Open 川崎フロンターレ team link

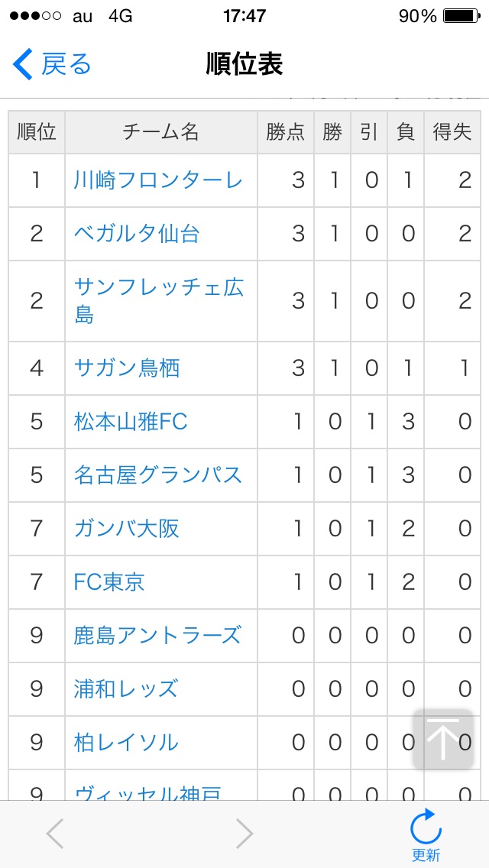(158, 180)
